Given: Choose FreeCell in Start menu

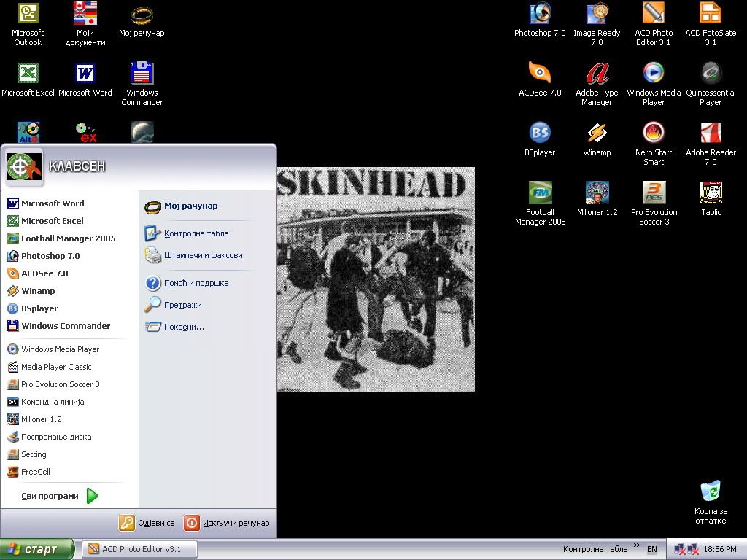Looking at the screenshot, I should tap(69, 472).
